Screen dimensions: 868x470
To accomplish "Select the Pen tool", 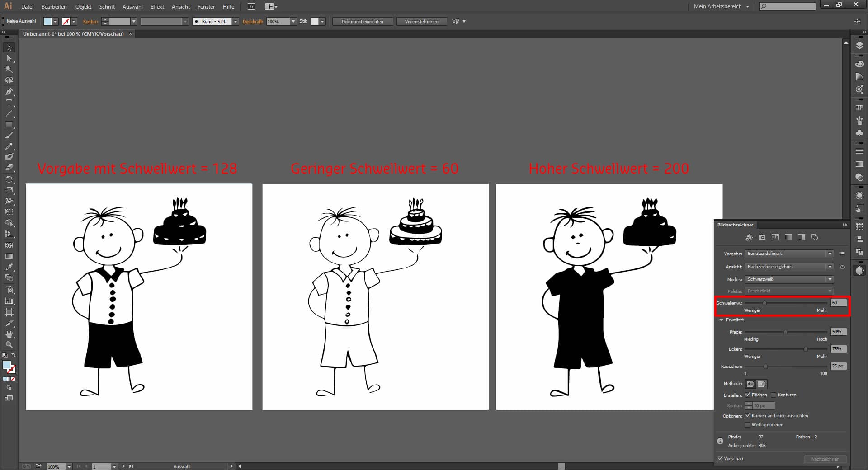I will (9, 92).
